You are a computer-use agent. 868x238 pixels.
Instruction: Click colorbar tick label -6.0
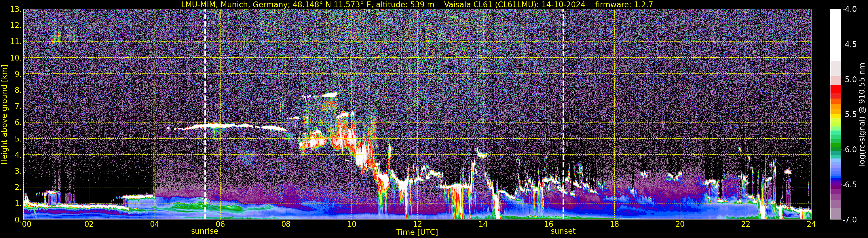click(x=850, y=150)
